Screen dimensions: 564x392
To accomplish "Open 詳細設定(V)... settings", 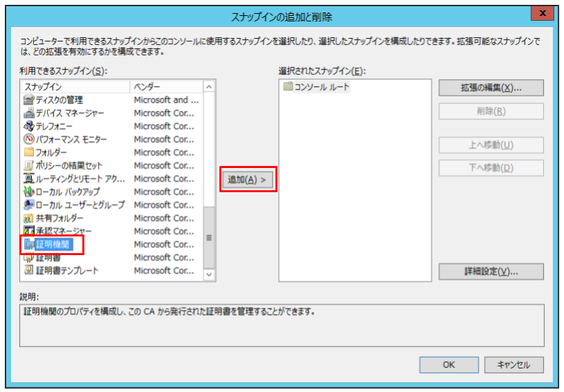I will coord(491,271).
